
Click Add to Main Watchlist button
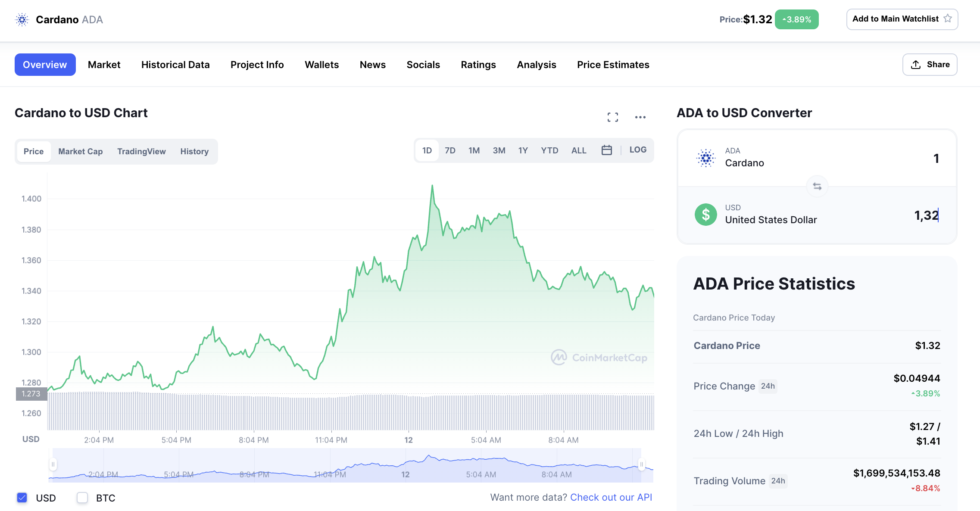click(902, 19)
